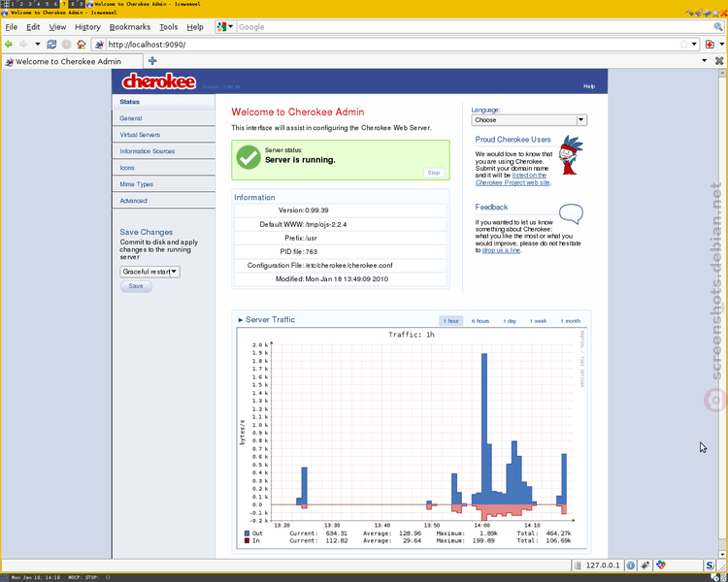This screenshot has width=728, height=582.
Task: Bookmark this page with the star icon
Action: tap(684, 44)
